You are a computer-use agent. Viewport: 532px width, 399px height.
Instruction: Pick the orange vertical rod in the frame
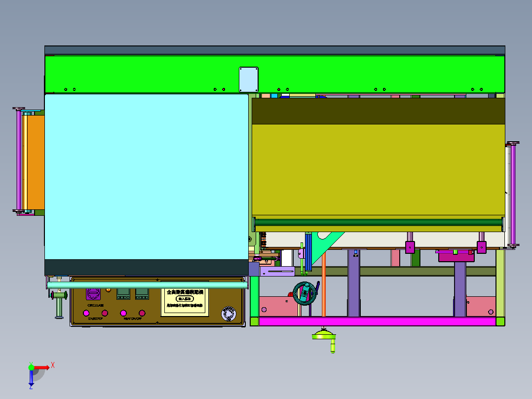(324, 283)
